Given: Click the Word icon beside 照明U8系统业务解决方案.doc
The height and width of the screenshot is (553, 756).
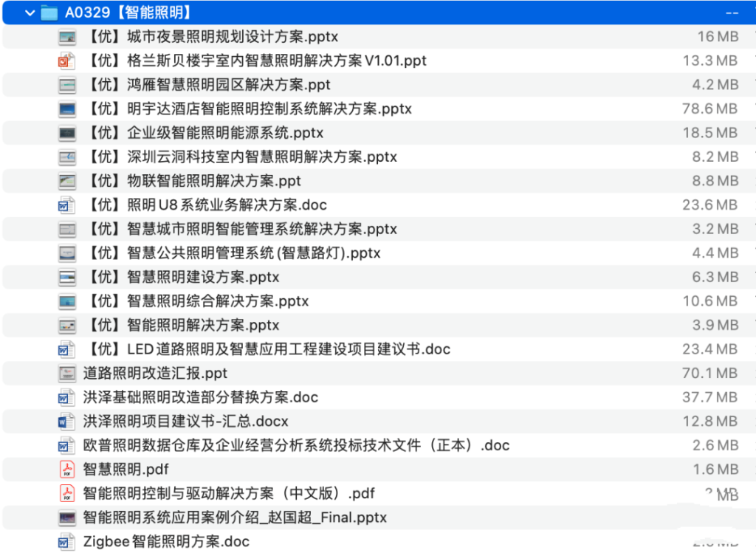Looking at the screenshot, I should point(66,205).
